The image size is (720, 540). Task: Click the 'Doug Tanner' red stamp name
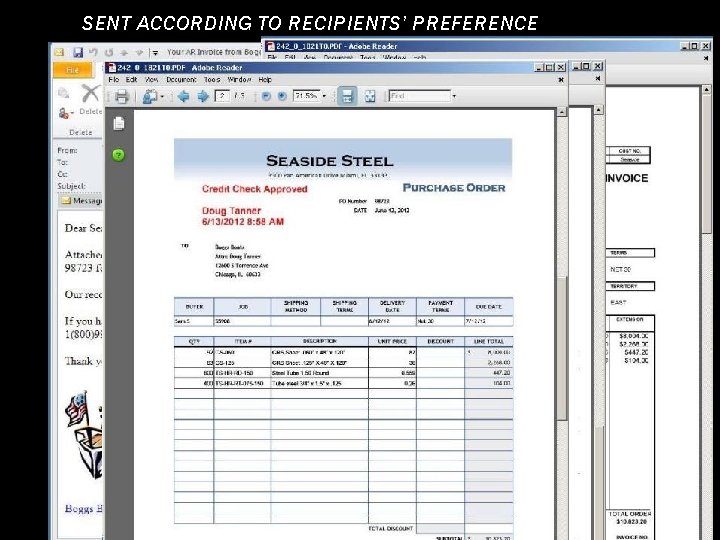click(x=231, y=211)
